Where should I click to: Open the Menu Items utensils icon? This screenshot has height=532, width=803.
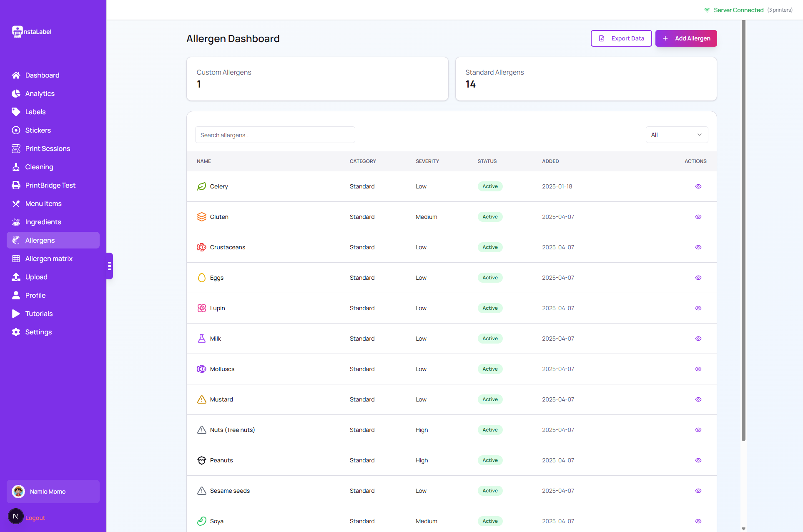pos(16,203)
